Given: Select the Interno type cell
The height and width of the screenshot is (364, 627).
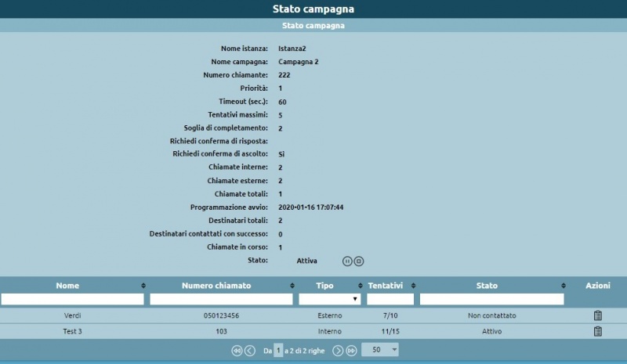Looking at the screenshot, I should pyautogui.click(x=330, y=332).
